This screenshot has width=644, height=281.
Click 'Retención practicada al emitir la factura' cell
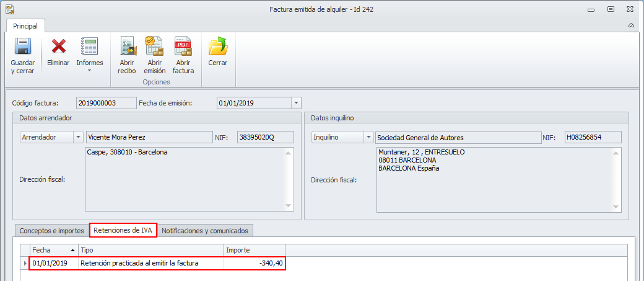pyautogui.click(x=151, y=263)
